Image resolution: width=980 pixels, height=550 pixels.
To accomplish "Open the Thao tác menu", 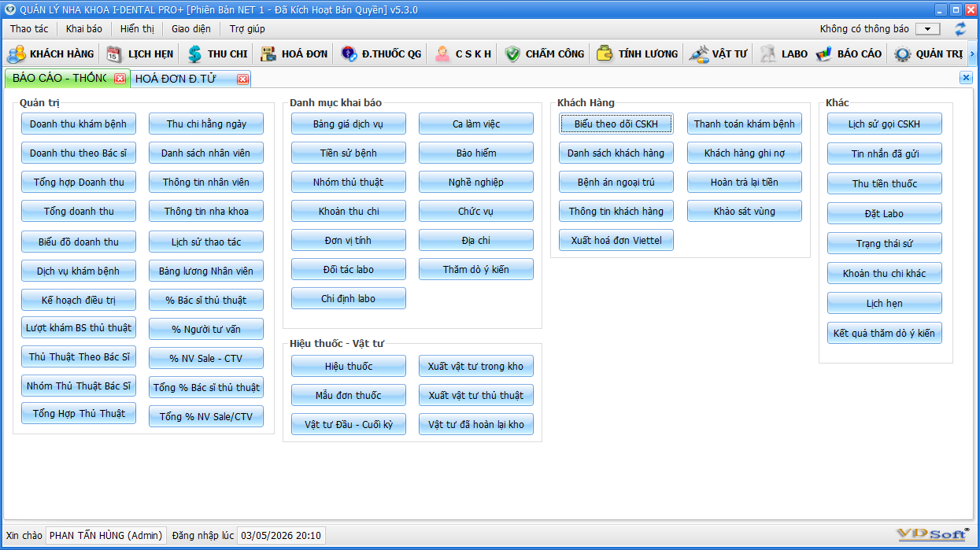I will point(29,29).
